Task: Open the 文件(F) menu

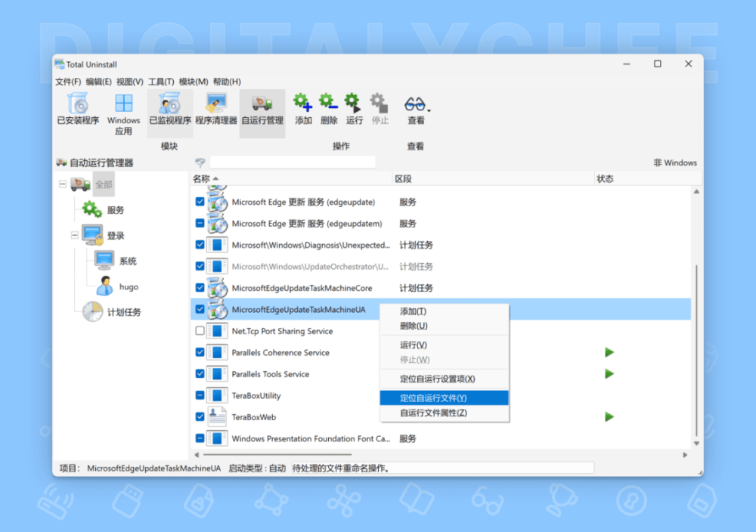Action: pyautogui.click(x=68, y=82)
